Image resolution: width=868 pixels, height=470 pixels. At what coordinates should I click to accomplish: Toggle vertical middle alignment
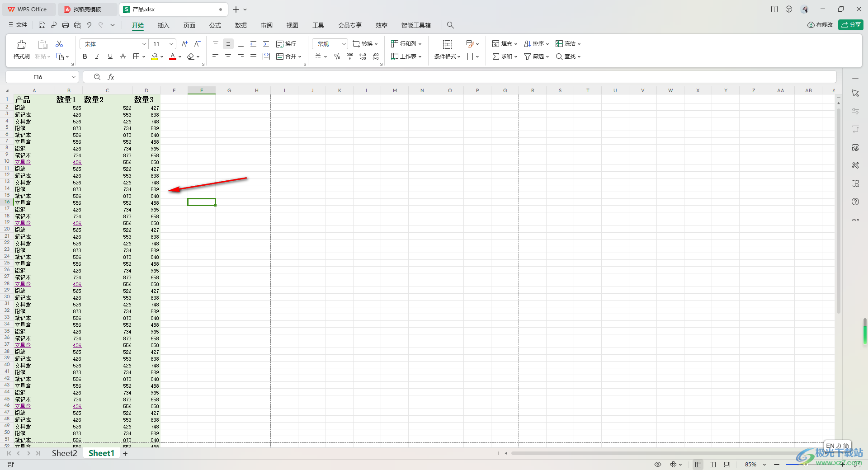click(x=228, y=44)
